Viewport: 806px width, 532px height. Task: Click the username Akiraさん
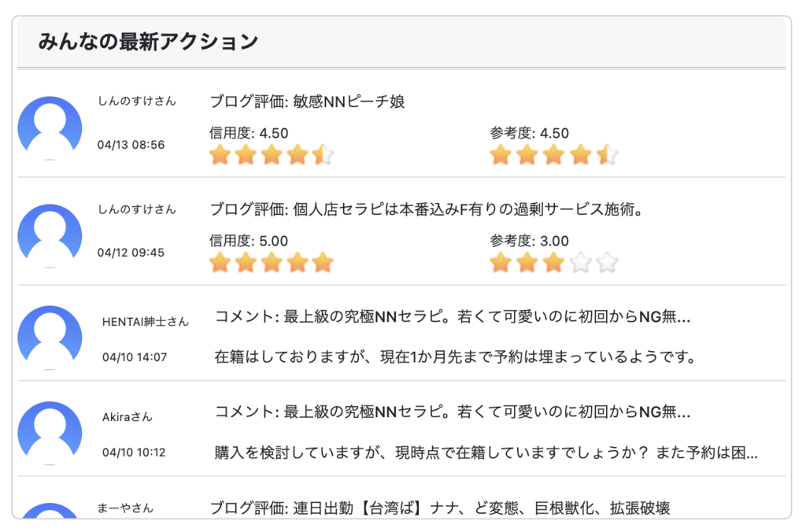128,417
